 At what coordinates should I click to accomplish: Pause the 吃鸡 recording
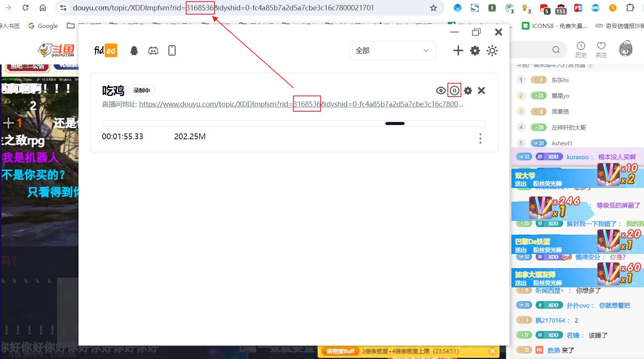point(454,91)
